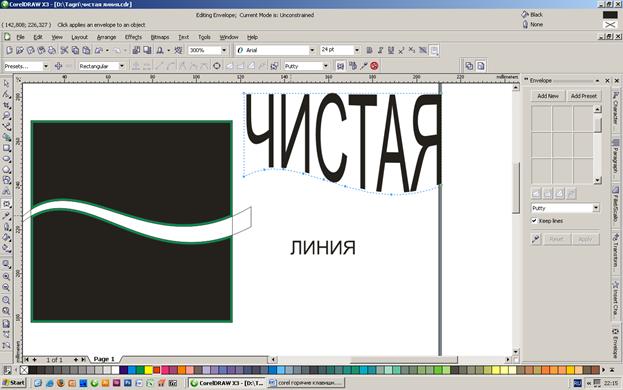
Task: Select the Polygon tool
Action: click(6, 170)
